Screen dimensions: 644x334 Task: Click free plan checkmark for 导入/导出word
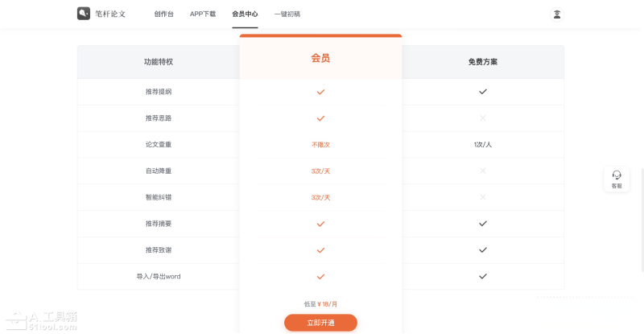tap(482, 276)
